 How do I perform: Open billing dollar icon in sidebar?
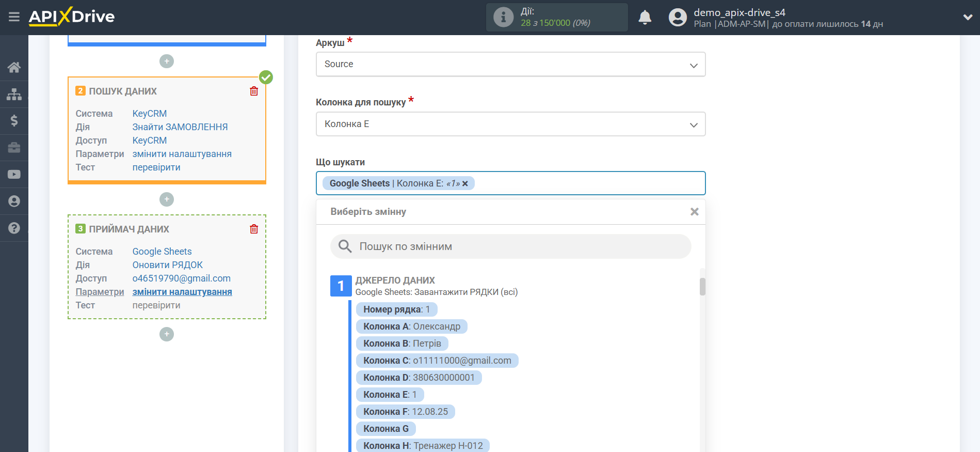[14, 121]
